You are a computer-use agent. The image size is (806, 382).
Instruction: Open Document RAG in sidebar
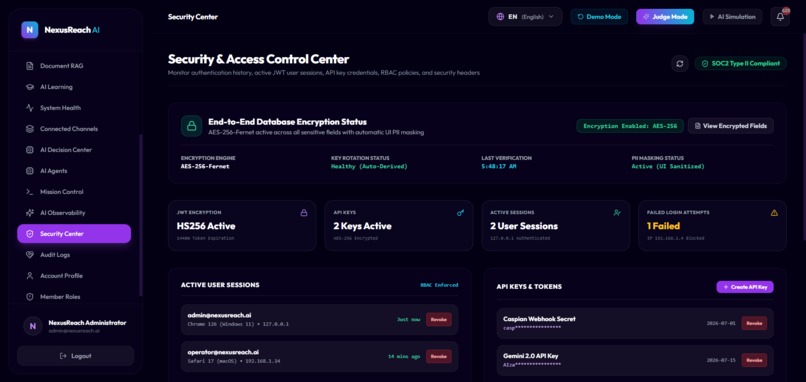[x=74, y=66]
